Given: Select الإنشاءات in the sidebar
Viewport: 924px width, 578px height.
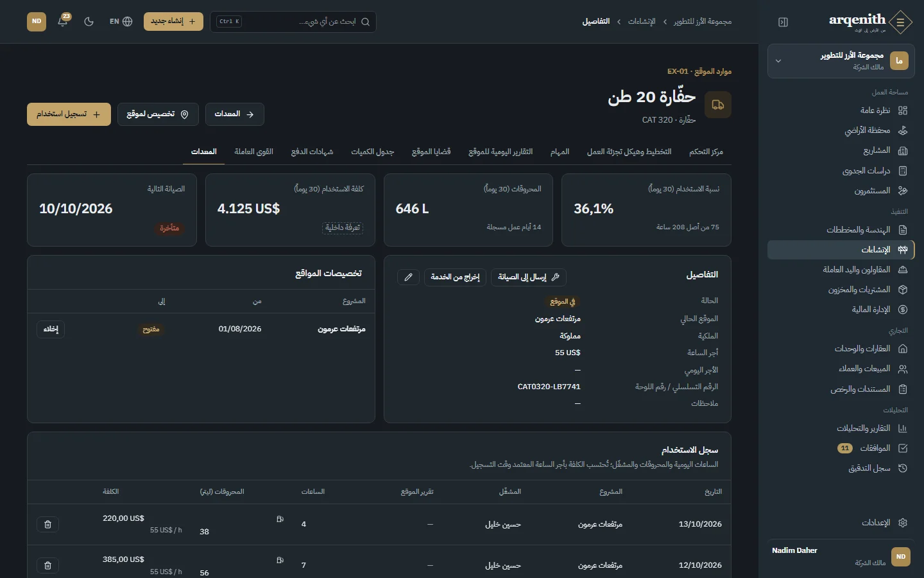Looking at the screenshot, I should pyautogui.click(x=841, y=250).
